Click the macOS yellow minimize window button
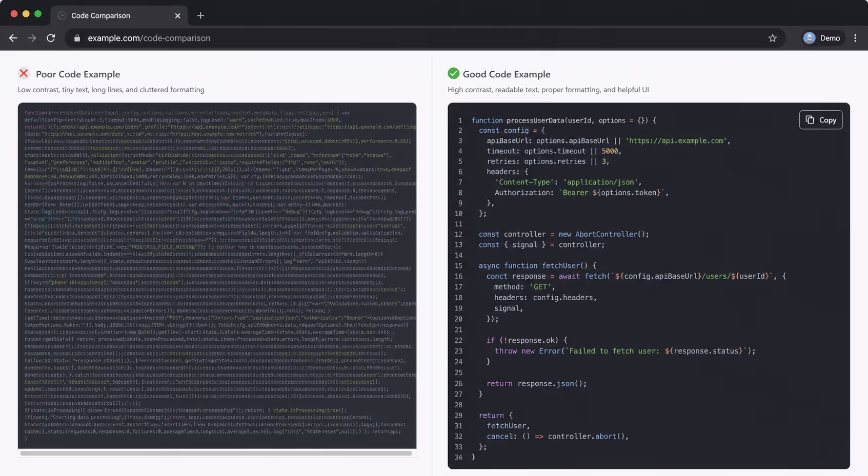868x476 pixels. coord(26,14)
